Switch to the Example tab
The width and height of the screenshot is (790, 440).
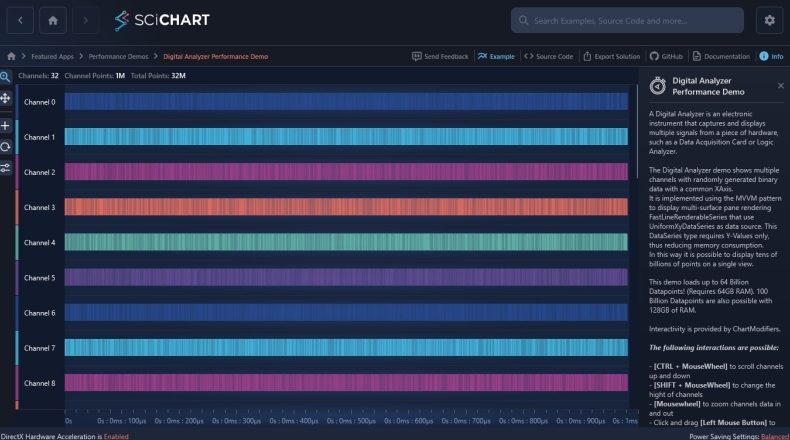[496, 57]
